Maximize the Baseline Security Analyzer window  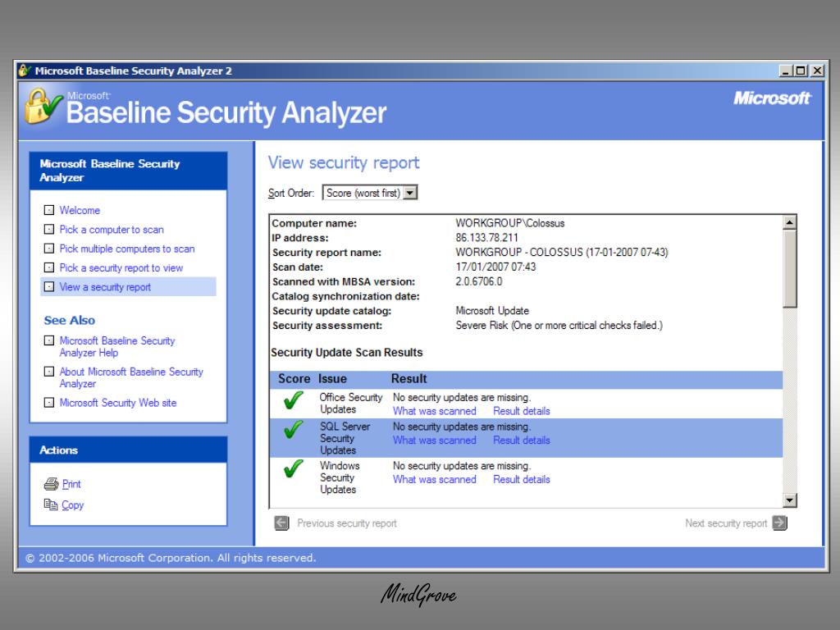tap(801, 71)
